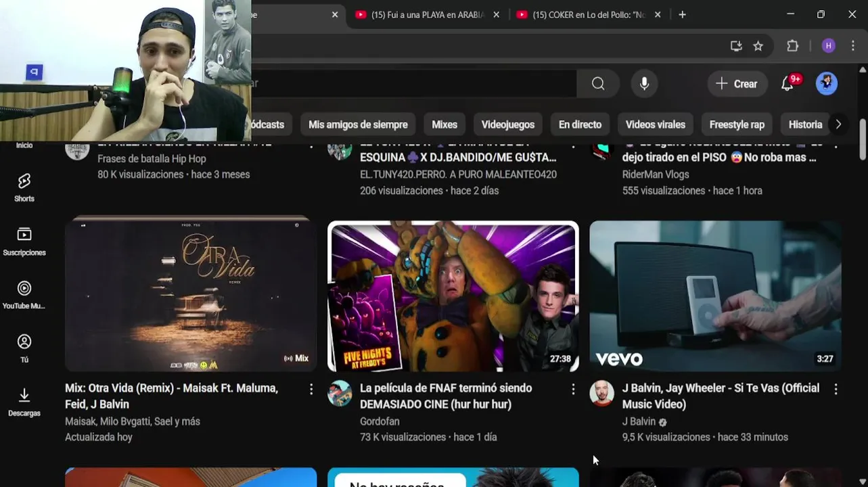The width and height of the screenshot is (868, 487).
Task: Click 'Maisak, Milo Bvgatti, Sael y más' text
Action: (133, 421)
